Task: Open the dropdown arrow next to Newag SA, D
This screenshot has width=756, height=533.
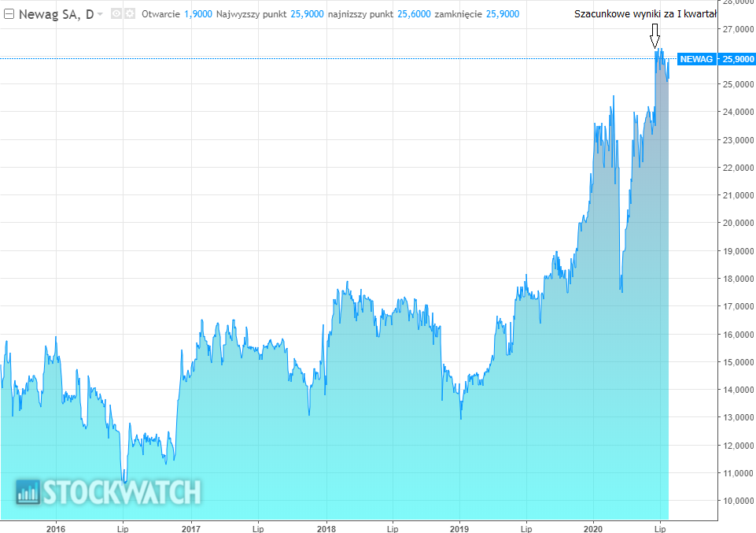Action: click(x=100, y=14)
